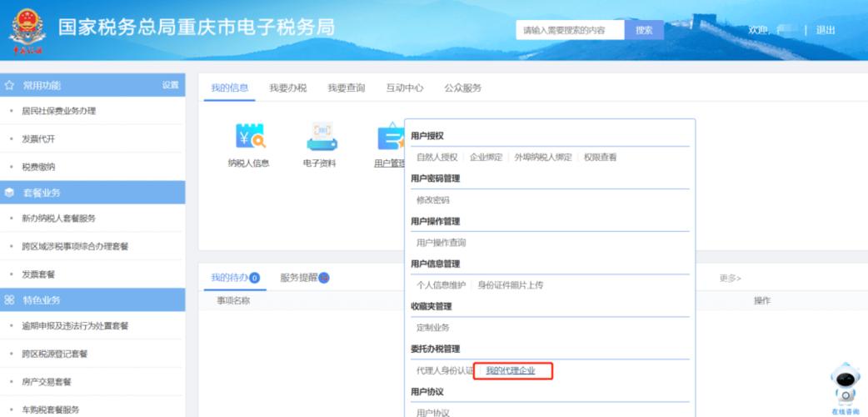Image resolution: width=868 pixels, height=417 pixels.
Task: Click the 身份证件照片上传 link
Action: [x=511, y=285]
